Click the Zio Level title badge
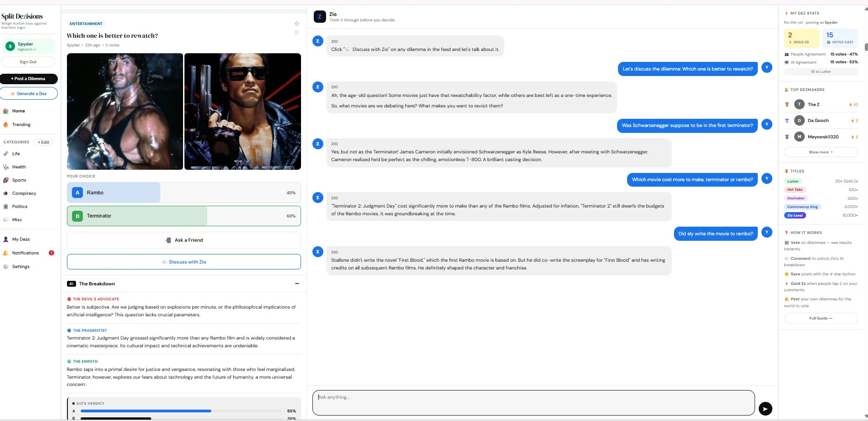Viewport: 868px width, 421px height. coord(795,216)
